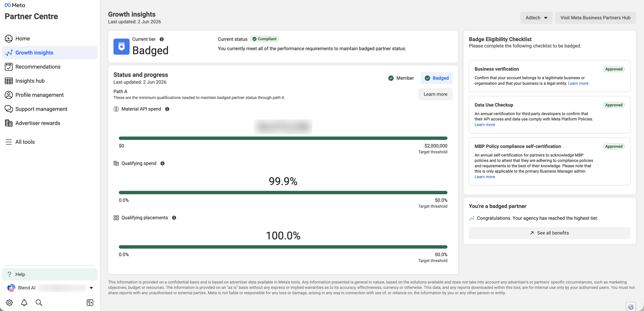This screenshot has width=644, height=311.
Task: Click the $2,000,000 target threshold text
Action: 436,146
